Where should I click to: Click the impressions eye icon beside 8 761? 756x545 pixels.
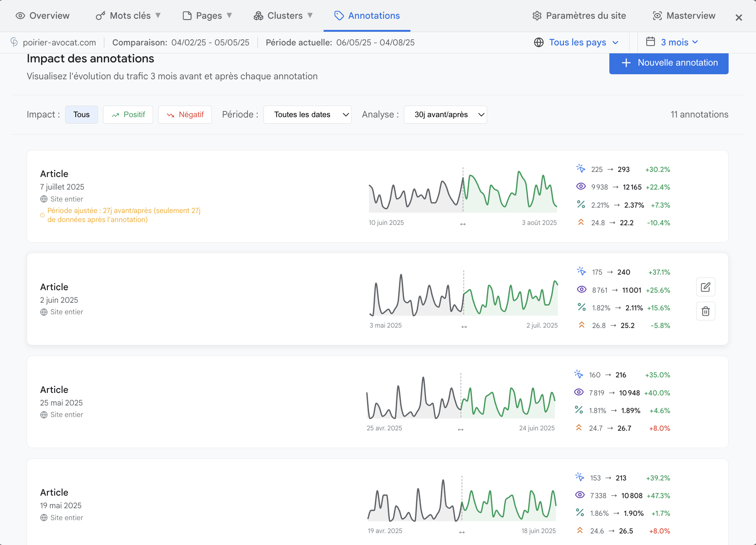581,289
